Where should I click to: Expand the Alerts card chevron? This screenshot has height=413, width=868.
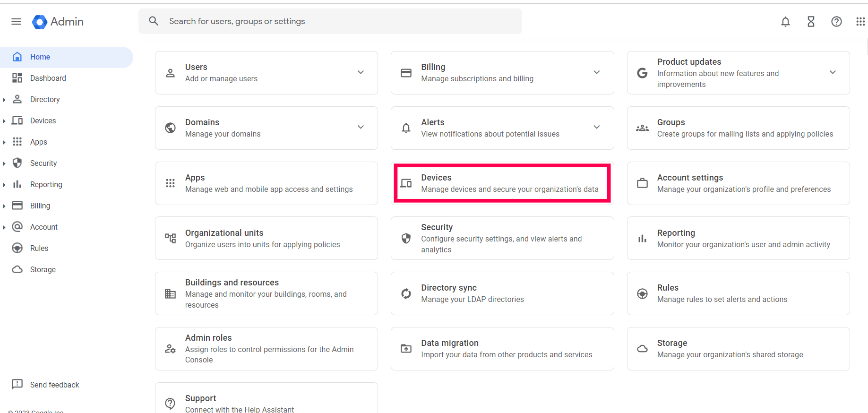pyautogui.click(x=597, y=127)
